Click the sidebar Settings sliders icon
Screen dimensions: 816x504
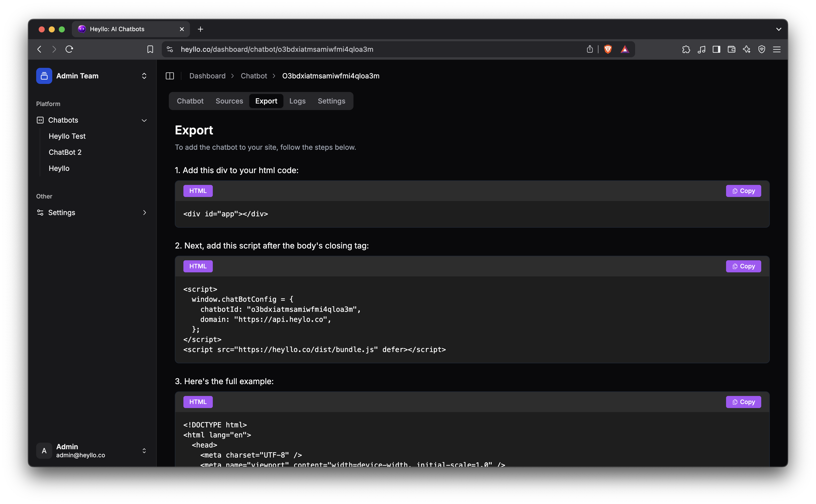click(40, 213)
